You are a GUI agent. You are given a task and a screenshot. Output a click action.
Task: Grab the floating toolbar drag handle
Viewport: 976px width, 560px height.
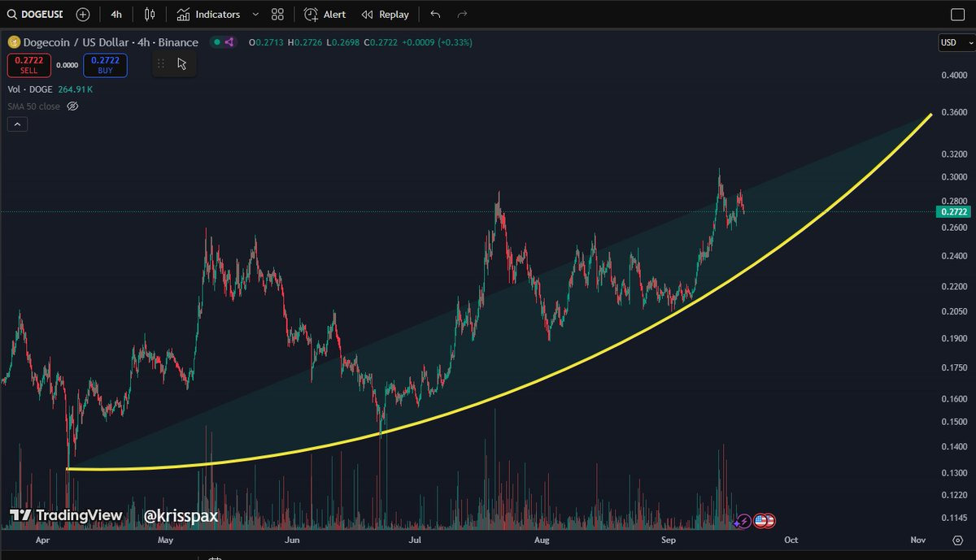[161, 63]
